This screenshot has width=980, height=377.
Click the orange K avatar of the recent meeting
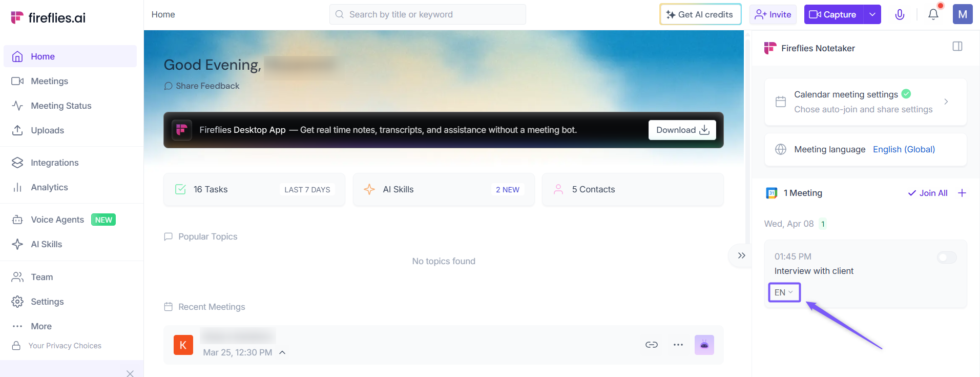[x=183, y=345]
